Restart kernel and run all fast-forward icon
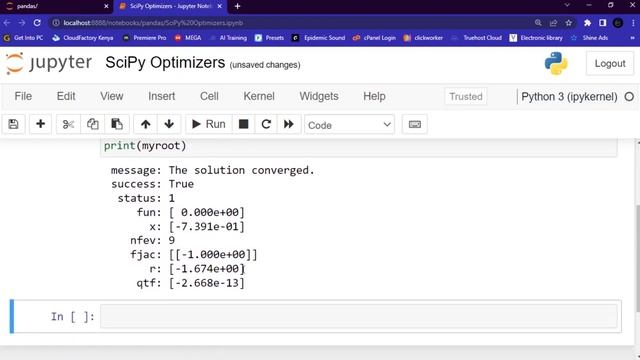 point(289,124)
